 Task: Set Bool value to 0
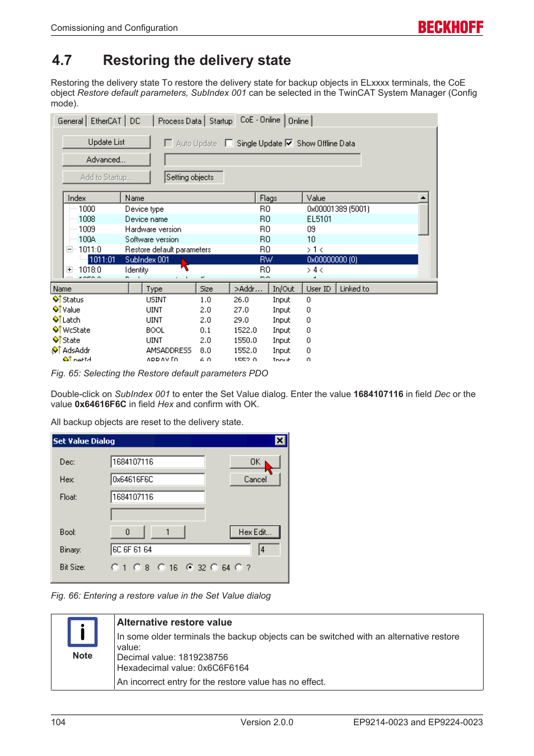tap(128, 532)
